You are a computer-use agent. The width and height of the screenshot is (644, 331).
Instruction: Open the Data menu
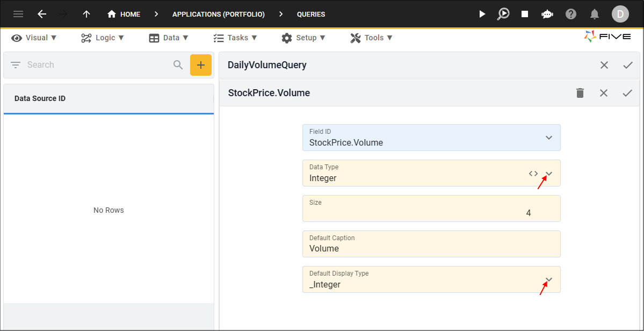[x=169, y=38]
